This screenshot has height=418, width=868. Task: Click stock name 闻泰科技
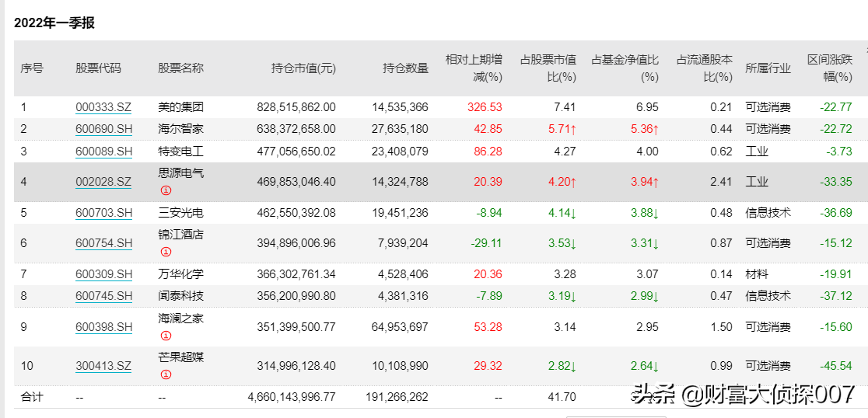point(180,296)
